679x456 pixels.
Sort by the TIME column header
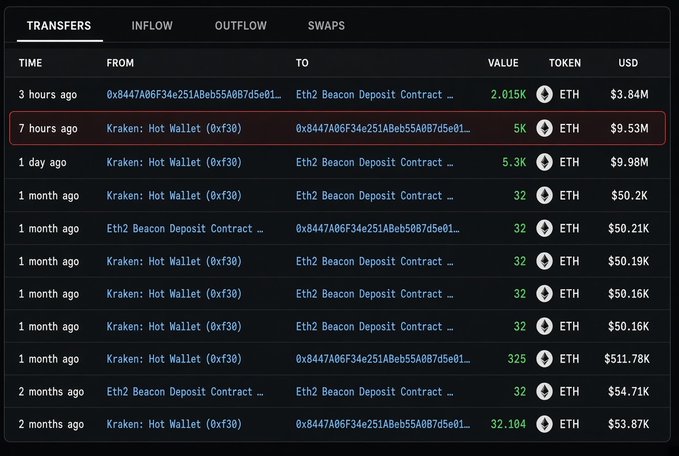click(30, 63)
